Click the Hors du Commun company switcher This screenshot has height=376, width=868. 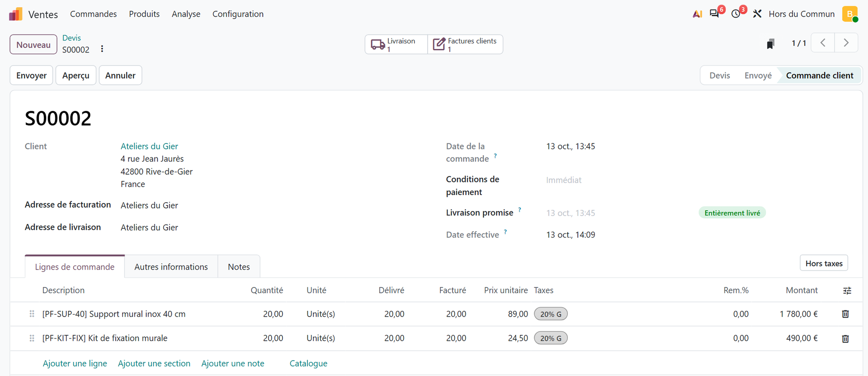[x=802, y=14]
